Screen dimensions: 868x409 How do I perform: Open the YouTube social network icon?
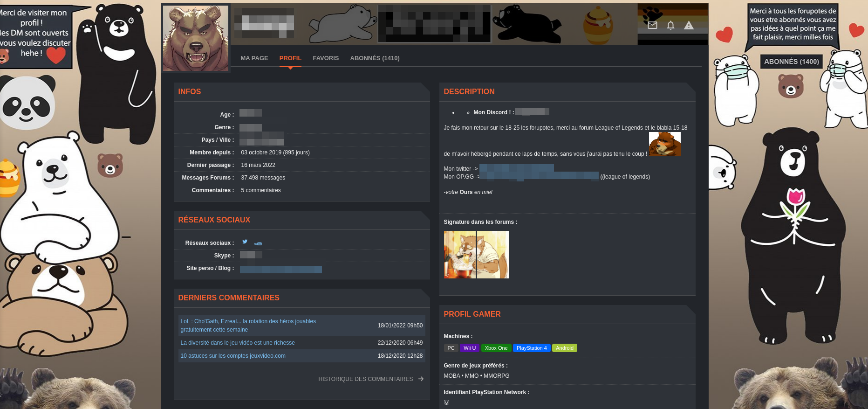pos(258,243)
